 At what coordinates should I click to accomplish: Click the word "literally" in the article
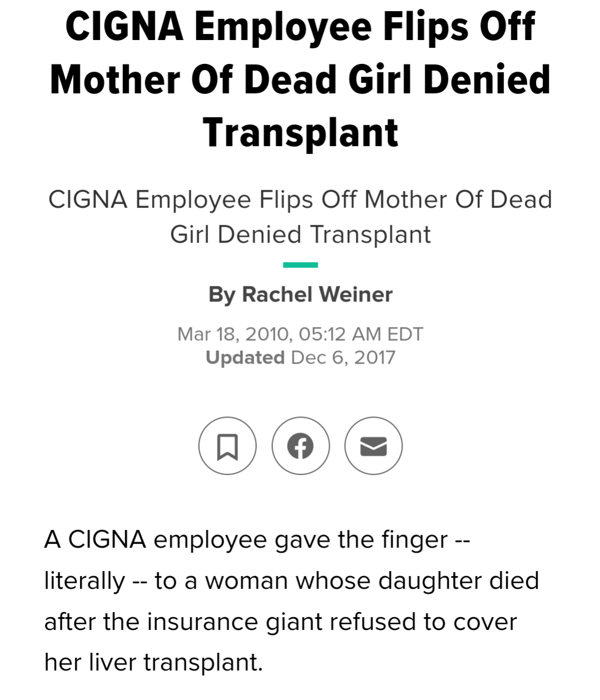85,580
